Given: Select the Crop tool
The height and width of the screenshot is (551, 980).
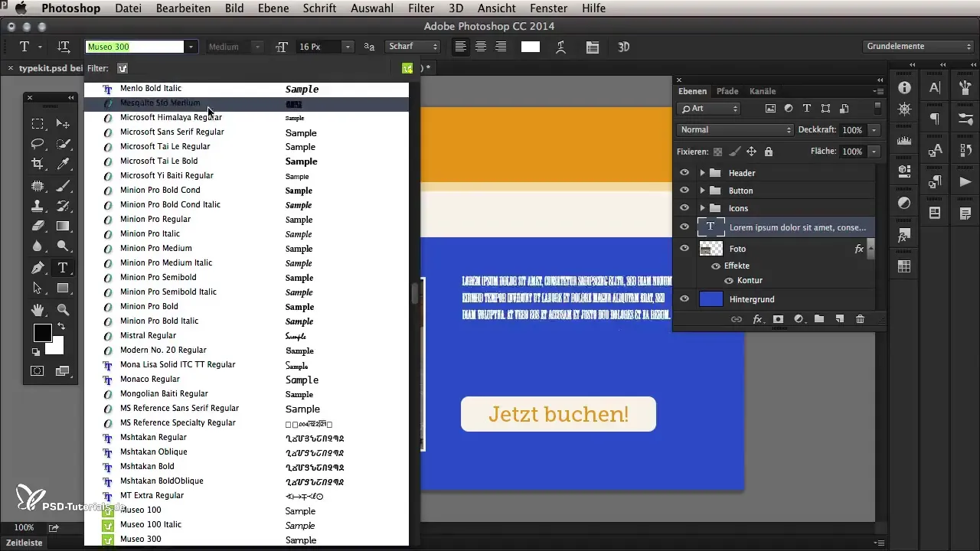Looking at the screenshot, I should 38,164.
